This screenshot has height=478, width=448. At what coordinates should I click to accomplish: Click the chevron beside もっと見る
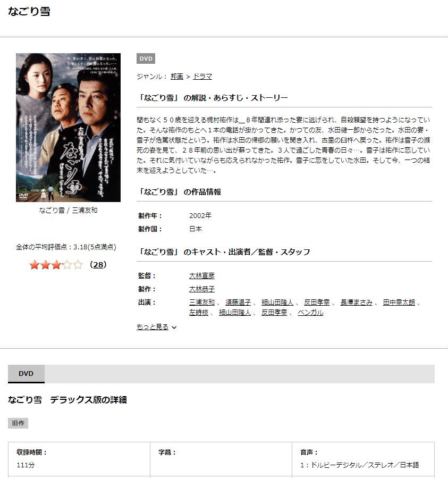coord(174,328)
